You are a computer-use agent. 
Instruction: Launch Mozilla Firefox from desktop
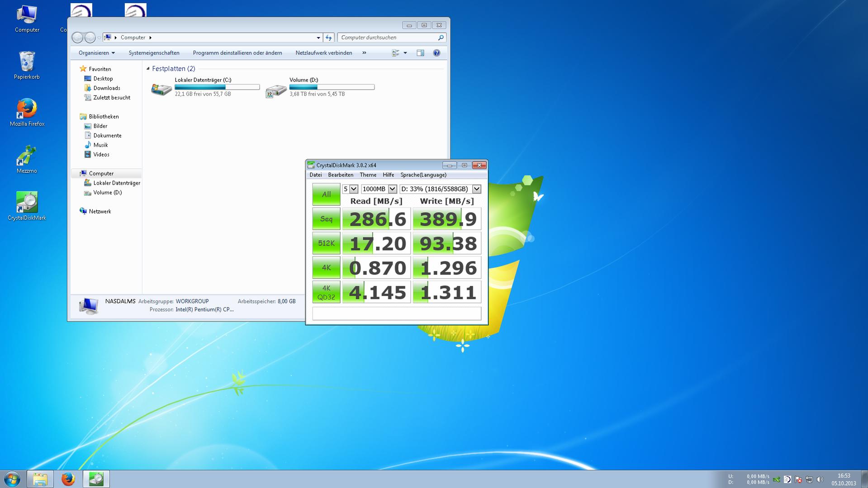[27, 113]
